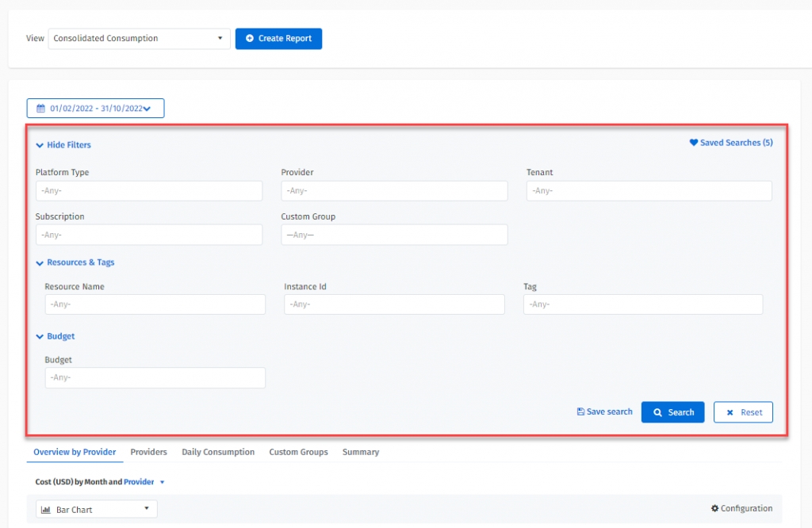Viewport: 812px width, 528px height.
Task: Select the Providers tab
Action: (148, 452)
